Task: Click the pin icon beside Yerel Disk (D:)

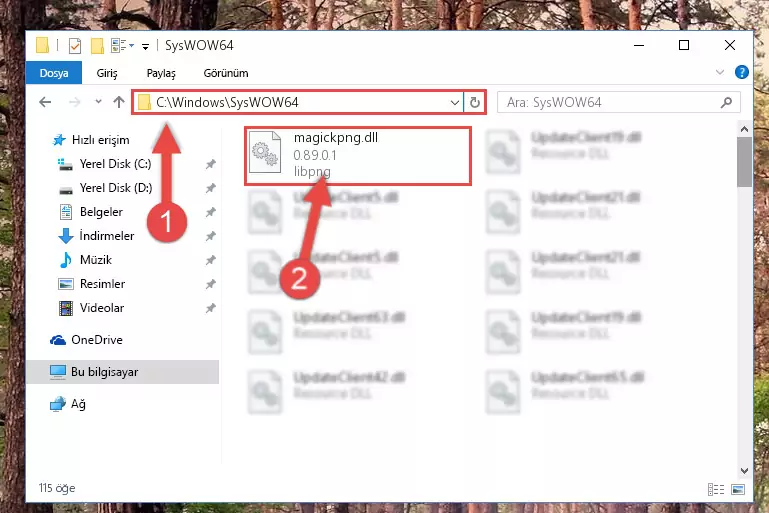Action: 210,188
